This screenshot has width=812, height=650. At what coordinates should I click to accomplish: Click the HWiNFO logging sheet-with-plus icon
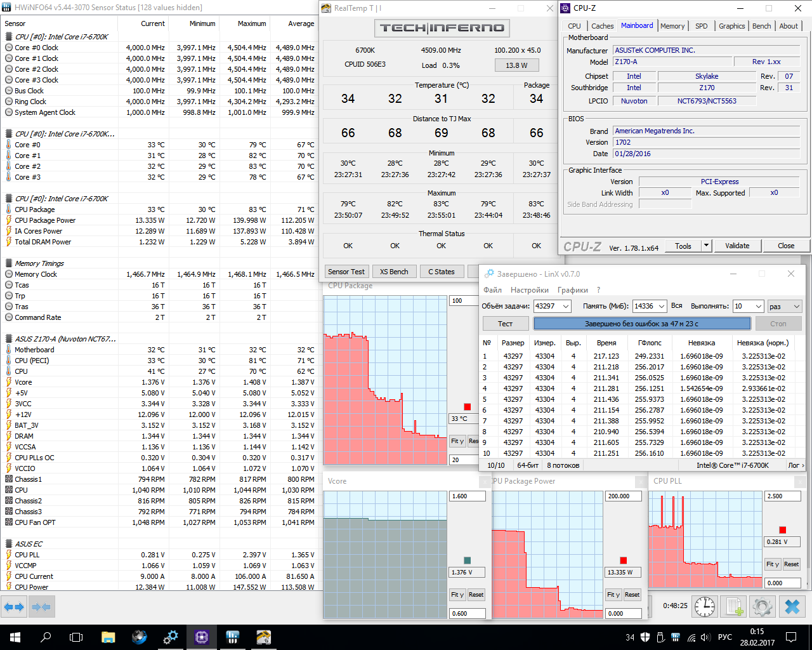pos(735,606)
